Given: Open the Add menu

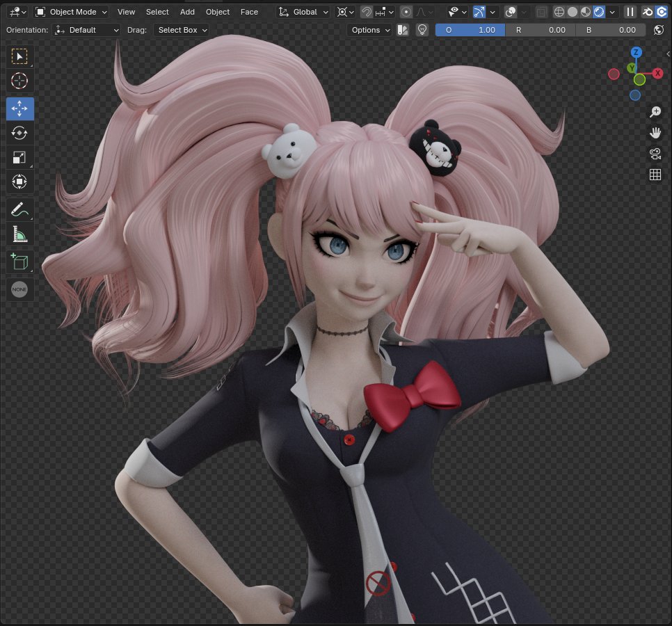Looking at the screenshot, I should (186, 12).
